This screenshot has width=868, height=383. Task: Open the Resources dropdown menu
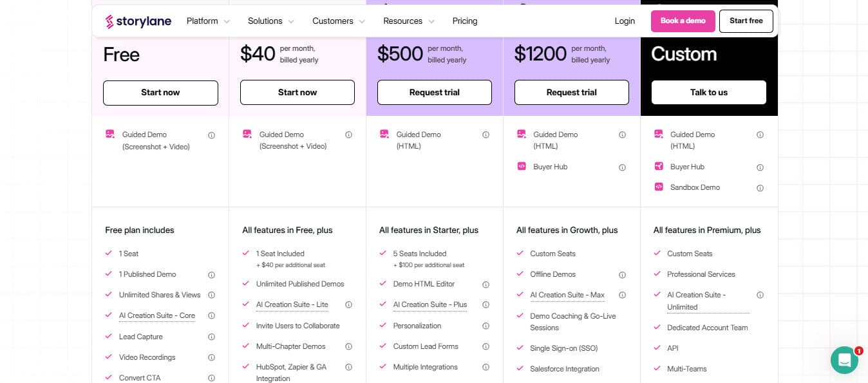[409, 21]
